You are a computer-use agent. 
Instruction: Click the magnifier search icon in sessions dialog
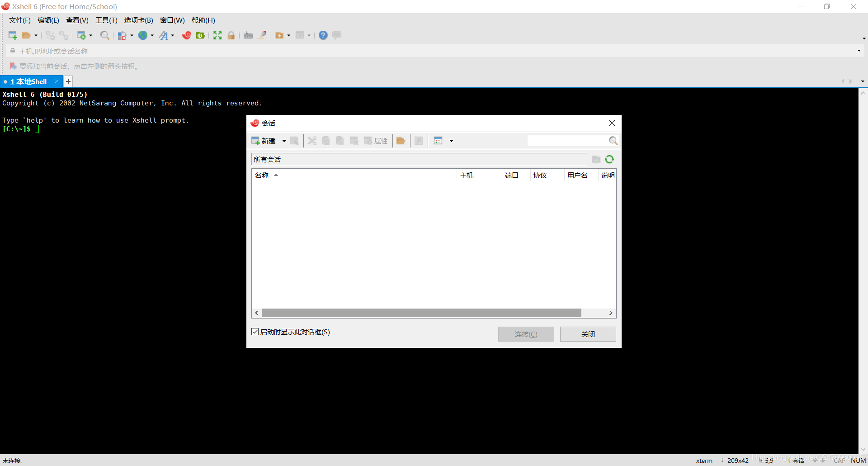click(613, 141)
